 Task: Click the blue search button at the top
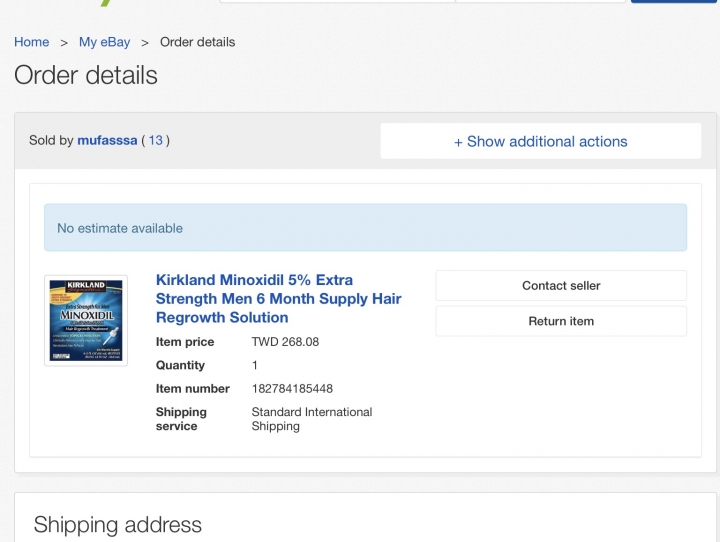pyautogui.click(x=673, y=1)
